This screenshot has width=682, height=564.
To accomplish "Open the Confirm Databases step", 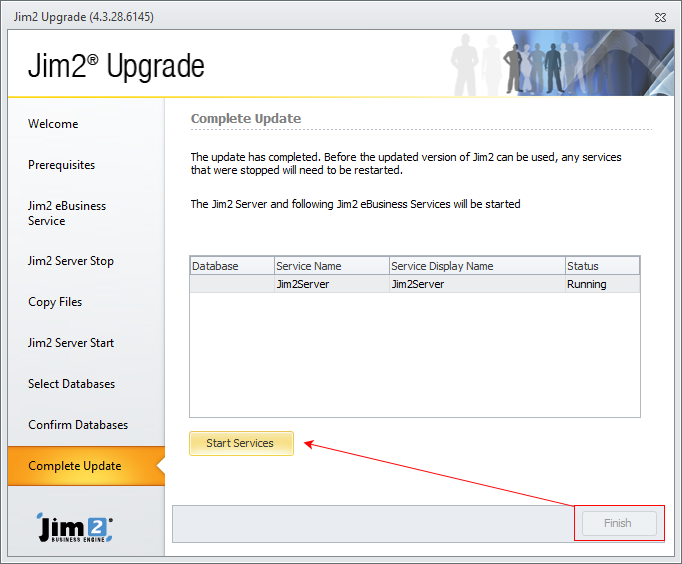I will tap(78, 425).
